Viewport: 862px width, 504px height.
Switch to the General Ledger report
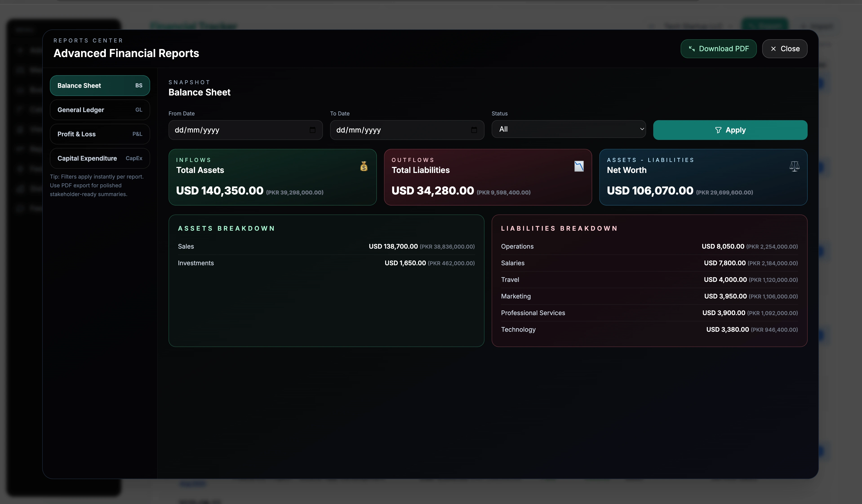100,110
